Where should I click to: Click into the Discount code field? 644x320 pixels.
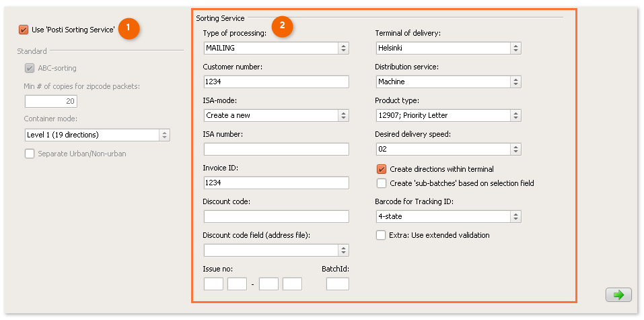point(276,216)
